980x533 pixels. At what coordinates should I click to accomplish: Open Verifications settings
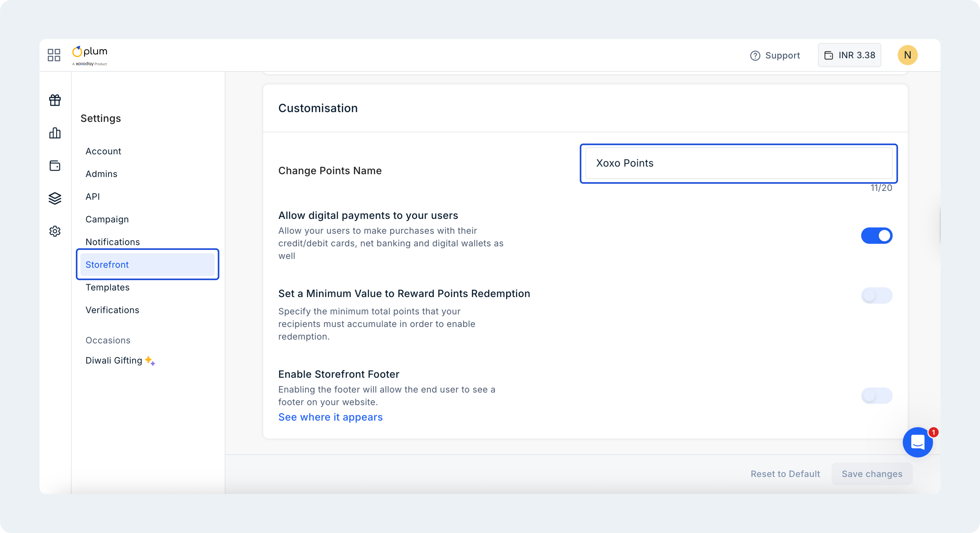tap(112, 310)
